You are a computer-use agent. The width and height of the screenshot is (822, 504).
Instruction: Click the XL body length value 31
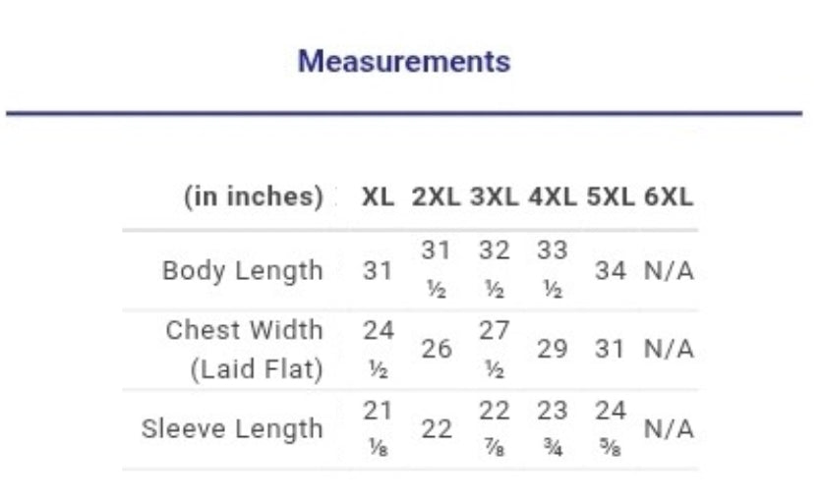coord(378,271)
